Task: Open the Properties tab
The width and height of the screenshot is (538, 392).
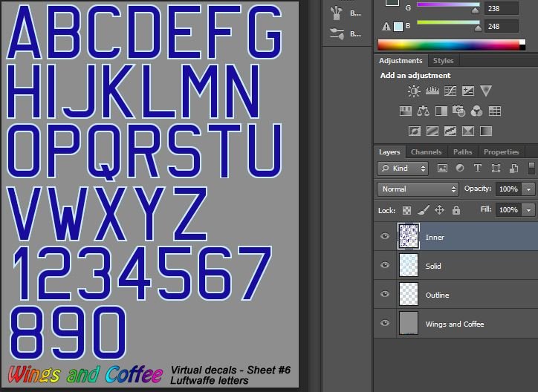Action: (x=501, y=151)
